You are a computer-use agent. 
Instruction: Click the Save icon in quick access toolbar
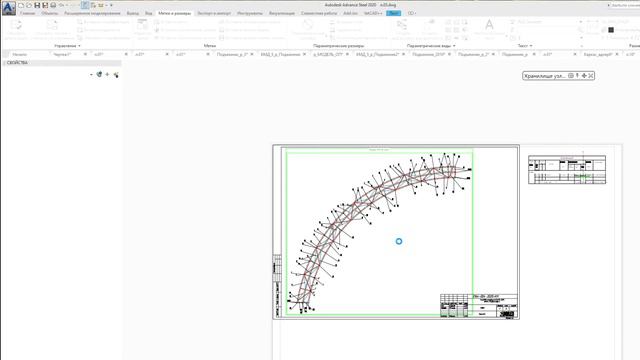click(37, 5)
